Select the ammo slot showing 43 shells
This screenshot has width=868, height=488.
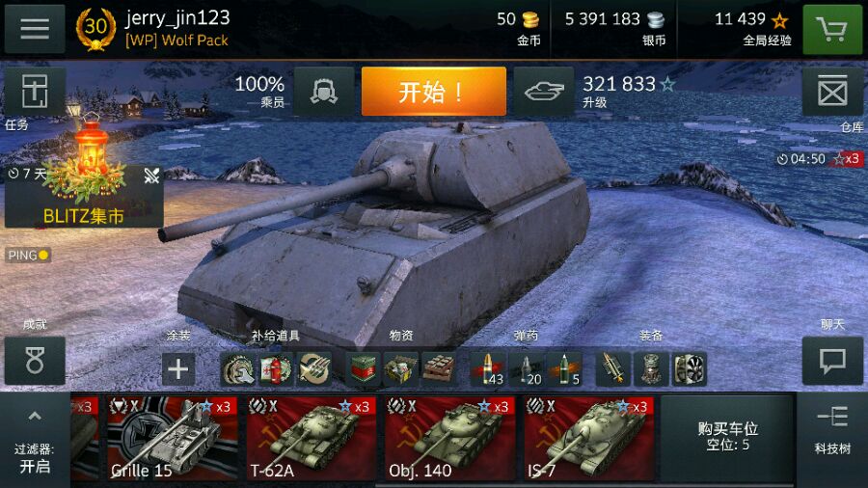(x=488, y=369)
